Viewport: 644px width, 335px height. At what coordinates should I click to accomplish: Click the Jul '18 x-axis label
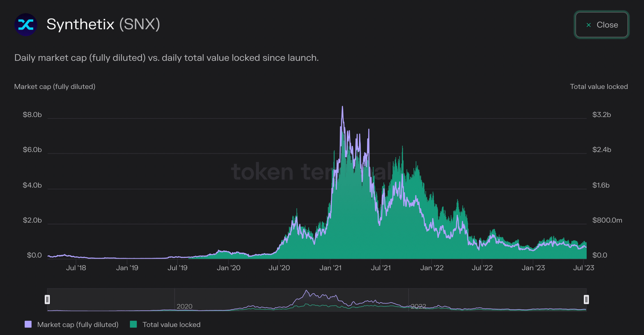[76, 268]
